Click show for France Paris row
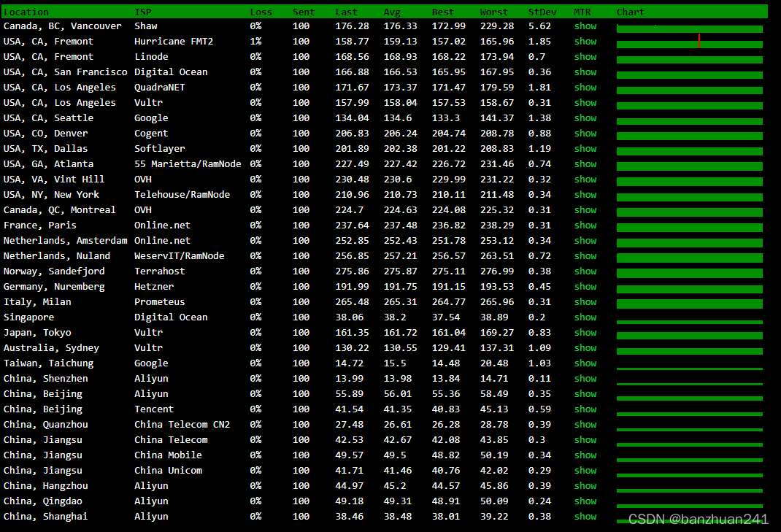 pyautogui.click(x=585, y=225)
